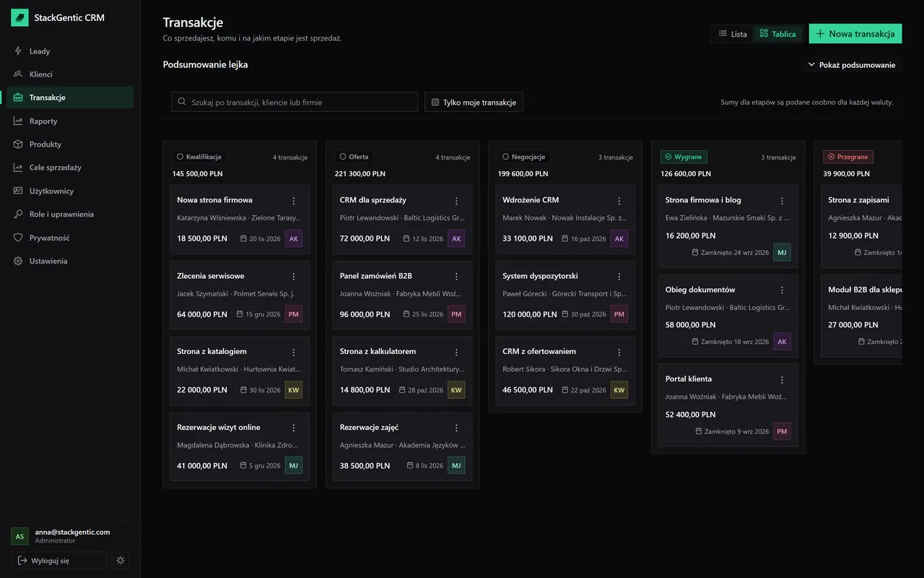Click the 20 lis 2026 date
The height and width of the screenshot is (578, 924).
261,238
